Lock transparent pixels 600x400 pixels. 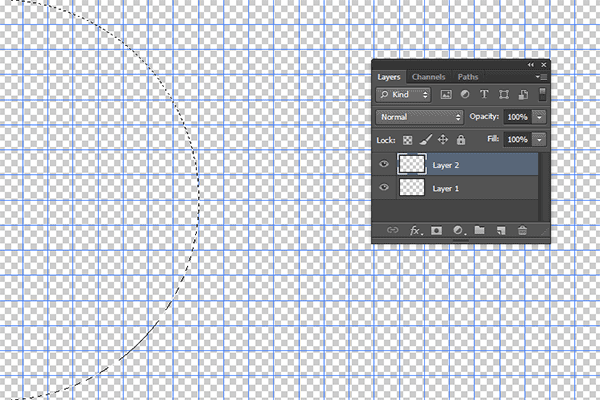(408, 140)
